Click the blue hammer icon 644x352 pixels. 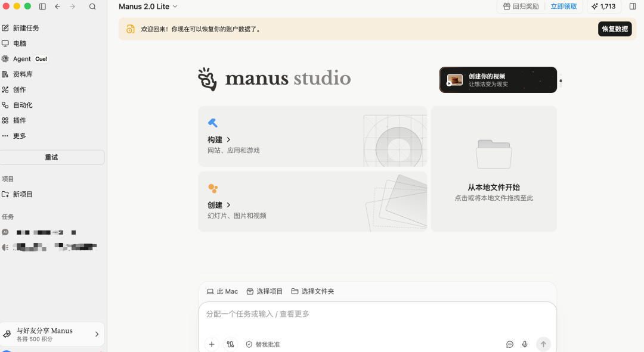click(213, 123)
